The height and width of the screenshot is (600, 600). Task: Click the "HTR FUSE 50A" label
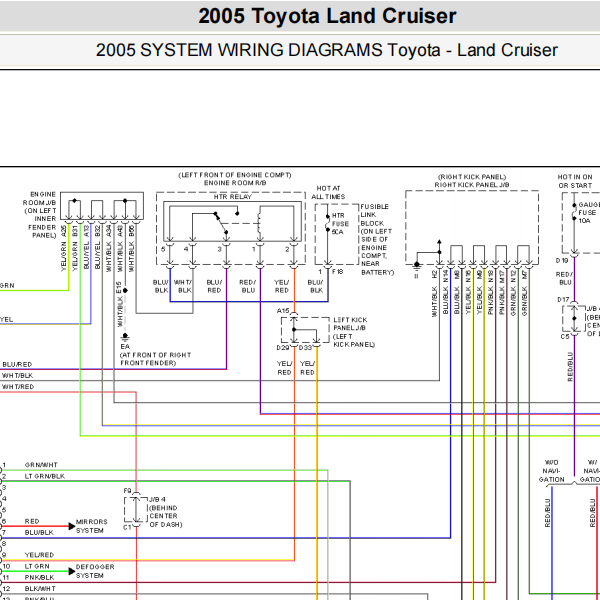(x=340, y=224)
